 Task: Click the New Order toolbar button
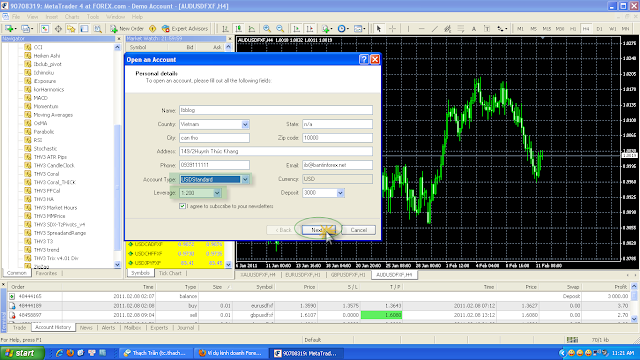127,29
